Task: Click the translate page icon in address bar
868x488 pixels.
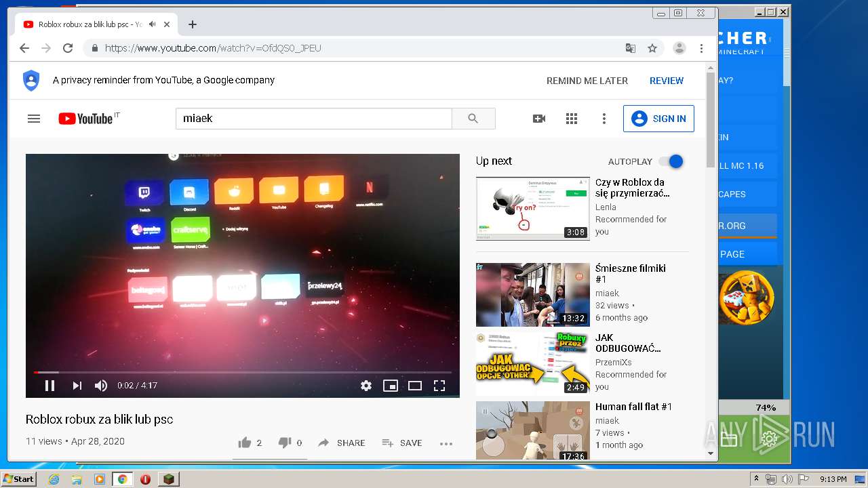Action: click(631, 48)
